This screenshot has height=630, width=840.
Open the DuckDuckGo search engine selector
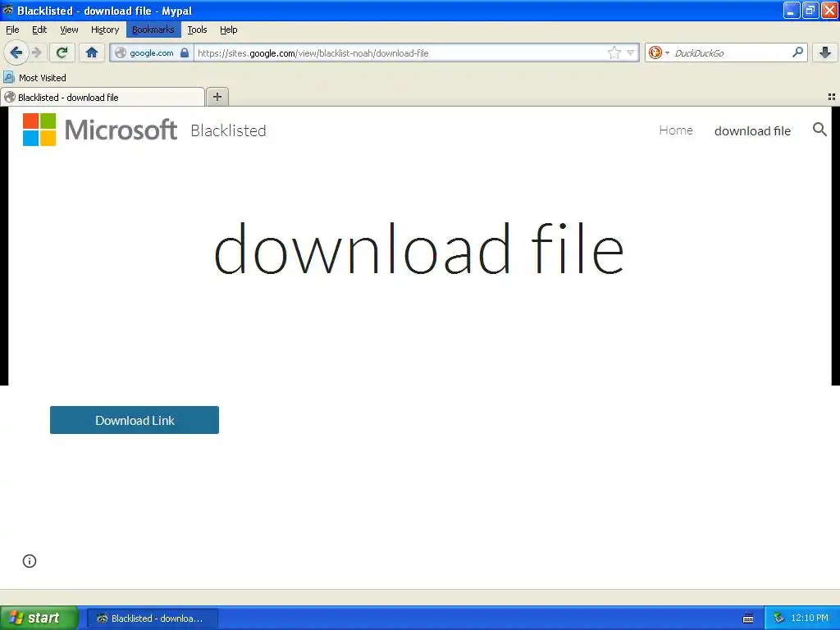click(659, 52)
